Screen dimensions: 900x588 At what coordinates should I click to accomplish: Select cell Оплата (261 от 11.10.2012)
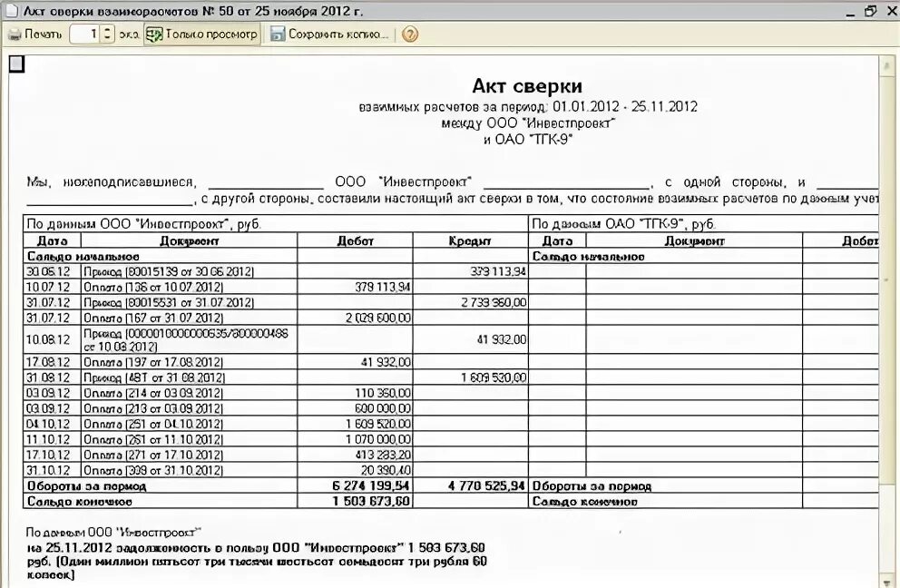pyautogui.click(x=190, y=439)
